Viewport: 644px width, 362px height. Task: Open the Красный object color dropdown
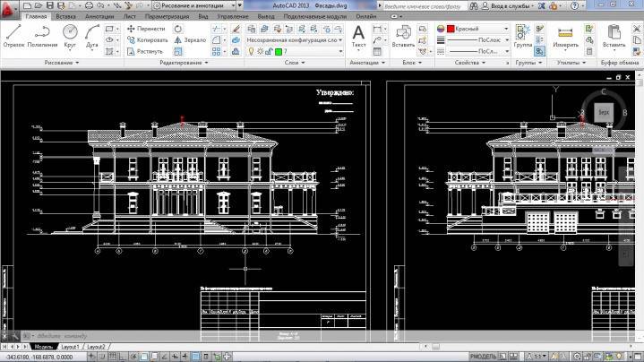(470, 29)
